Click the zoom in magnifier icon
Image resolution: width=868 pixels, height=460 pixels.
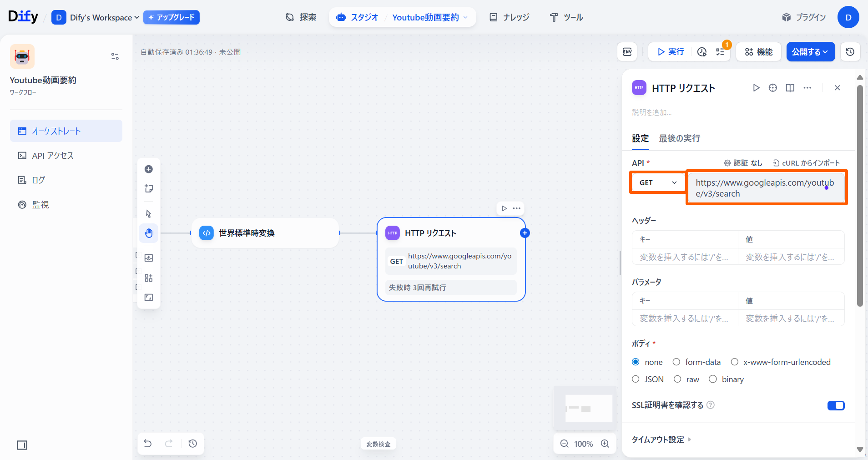tap(605, 444)
